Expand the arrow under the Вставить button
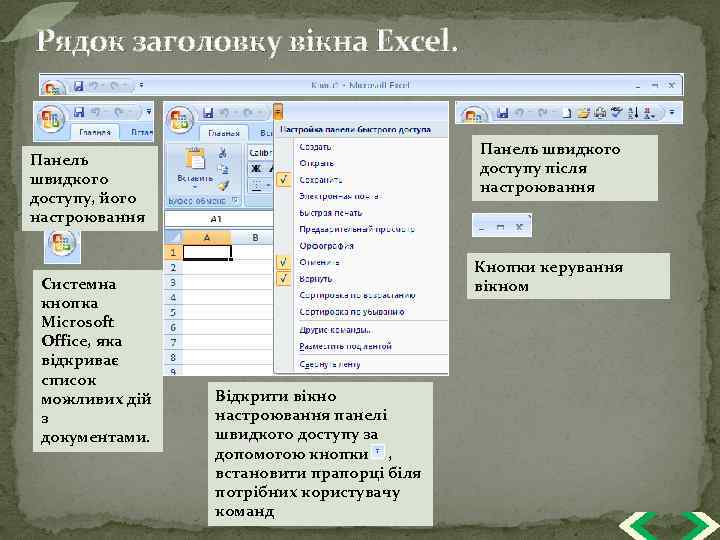The image size is (720, 540). click(x=194, y=187)
